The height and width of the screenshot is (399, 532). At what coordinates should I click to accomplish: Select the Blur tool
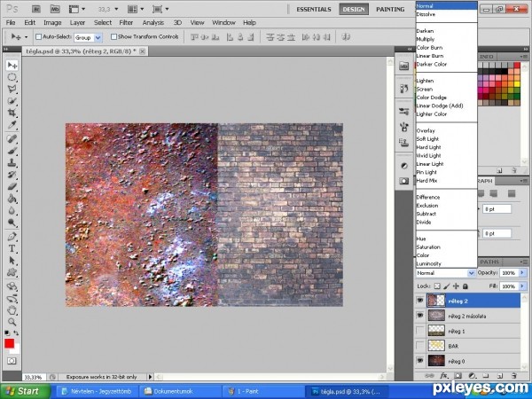[12, 210]
